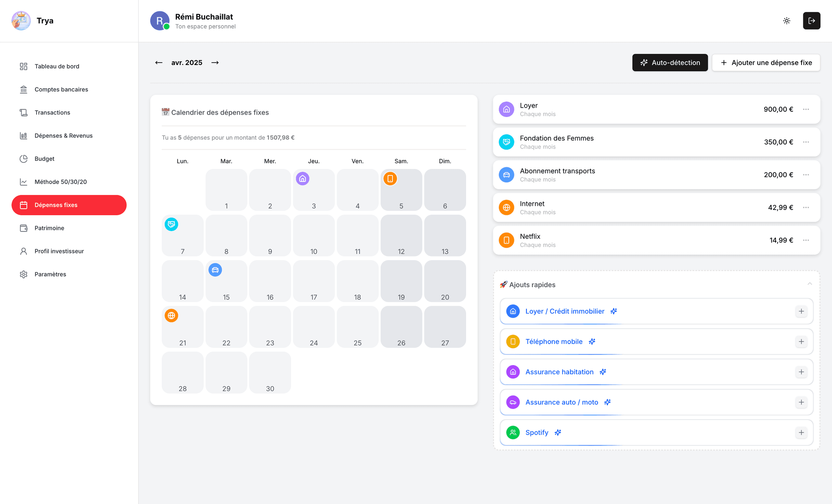832x504 pixels.
Task: Click the globe Internet icon on day 21
Action: (x=171, y=316)
